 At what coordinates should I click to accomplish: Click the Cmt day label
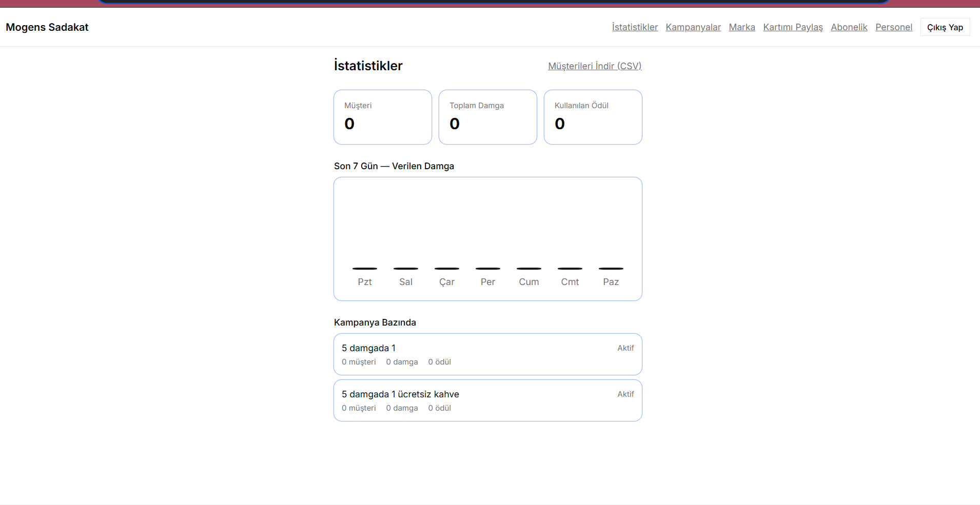[x=570, y=282]
